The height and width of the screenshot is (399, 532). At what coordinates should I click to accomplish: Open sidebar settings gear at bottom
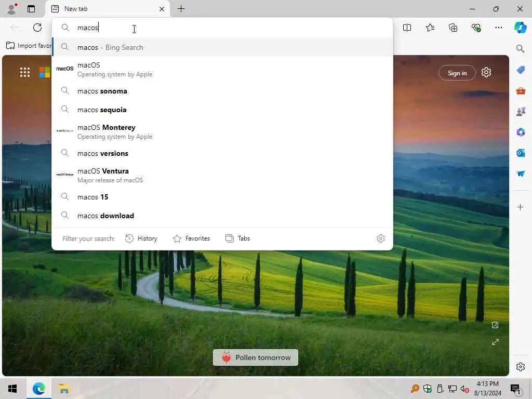coord(520,367)
